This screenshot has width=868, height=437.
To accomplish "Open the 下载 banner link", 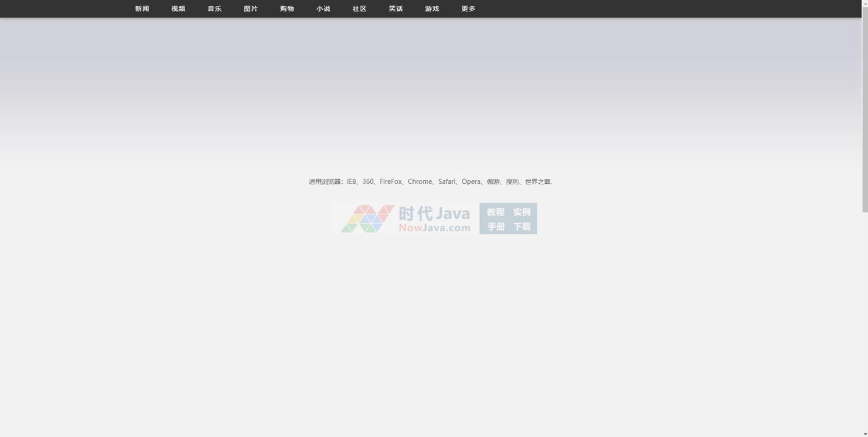I will [521, 226].
